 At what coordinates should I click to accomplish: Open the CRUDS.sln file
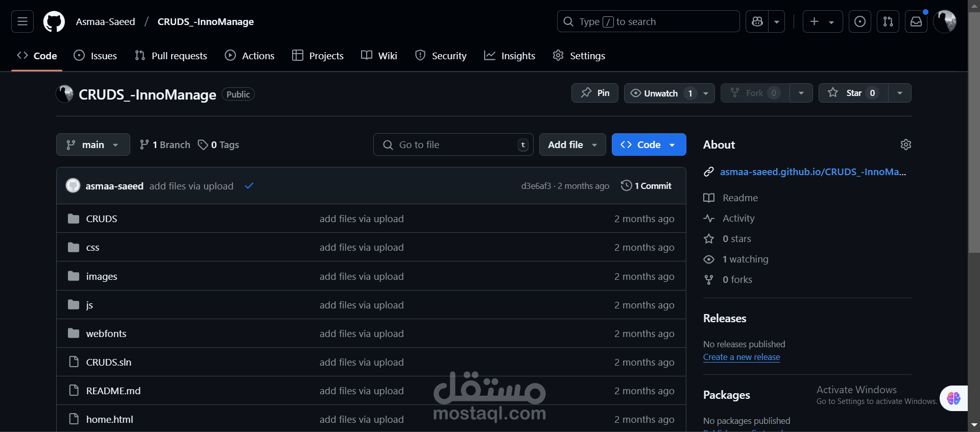tap(109, 362)
